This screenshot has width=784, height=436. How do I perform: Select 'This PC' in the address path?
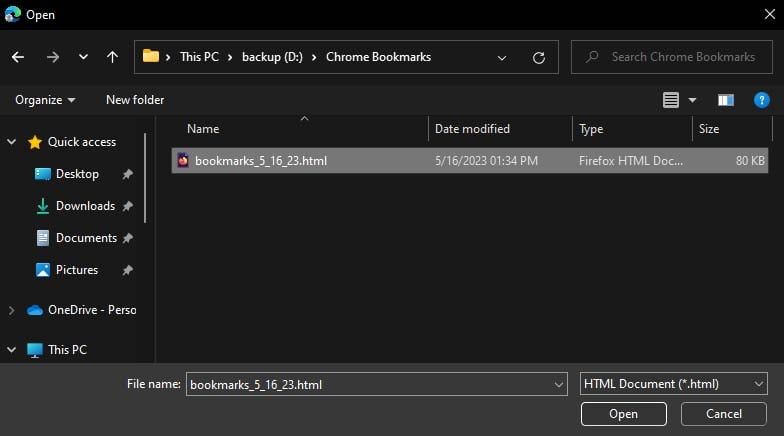200,57
